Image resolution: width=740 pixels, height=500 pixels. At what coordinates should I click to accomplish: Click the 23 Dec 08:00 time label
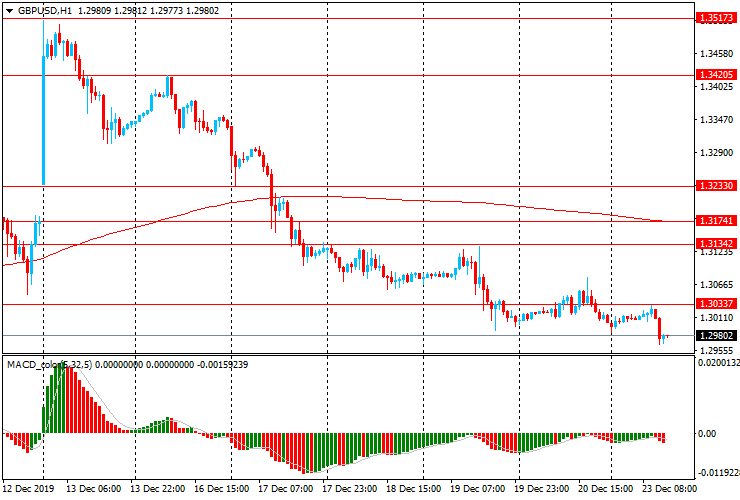pyautogui.click(x=669, y=489)
